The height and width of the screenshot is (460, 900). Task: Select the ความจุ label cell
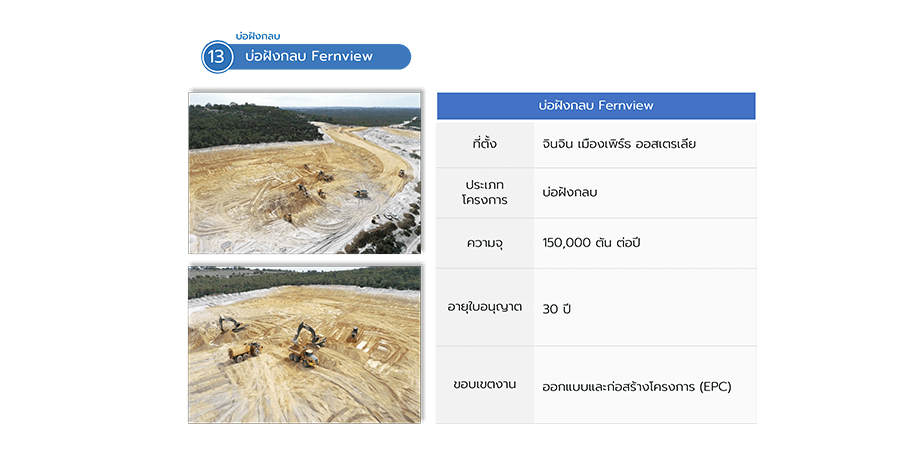click(x=485, y=243)
